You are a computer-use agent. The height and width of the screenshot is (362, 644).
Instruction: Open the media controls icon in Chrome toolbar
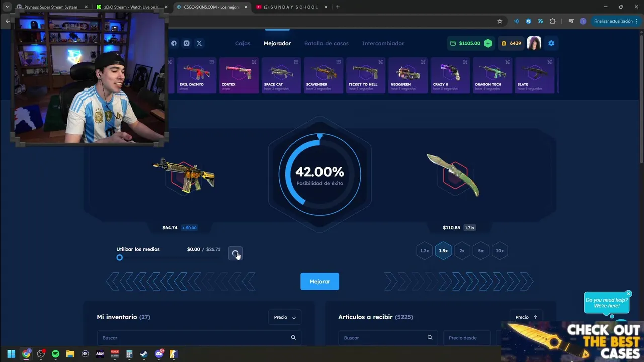571,21
